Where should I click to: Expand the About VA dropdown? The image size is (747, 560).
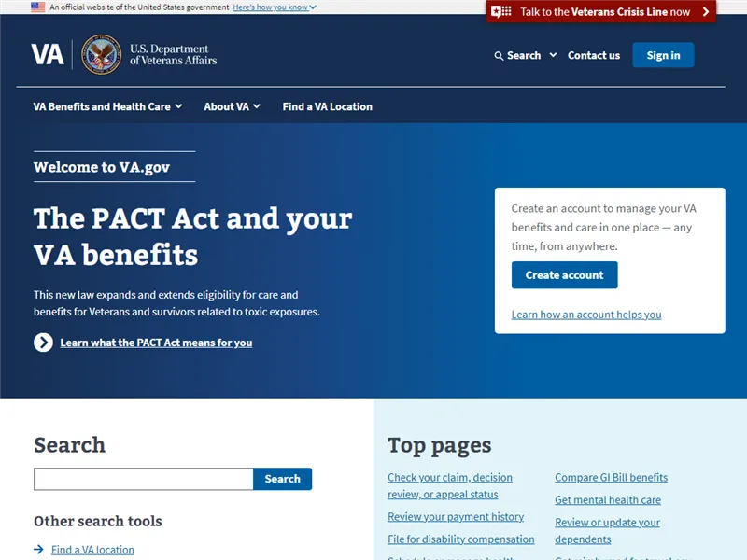click(x=232, y=106)
